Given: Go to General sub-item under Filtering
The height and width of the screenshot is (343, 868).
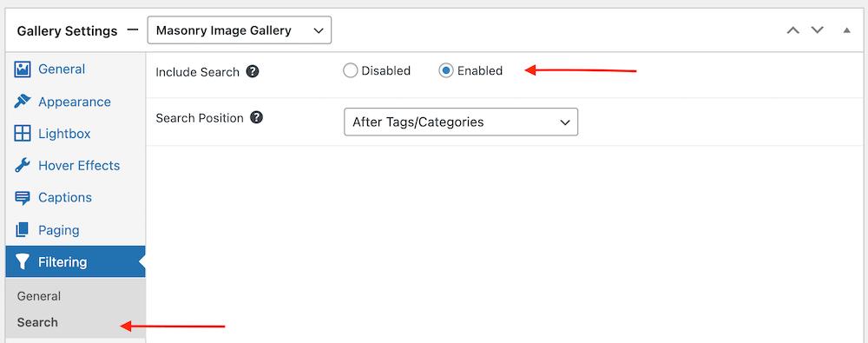Looking at the screenshot, I should tap(39, 296).
